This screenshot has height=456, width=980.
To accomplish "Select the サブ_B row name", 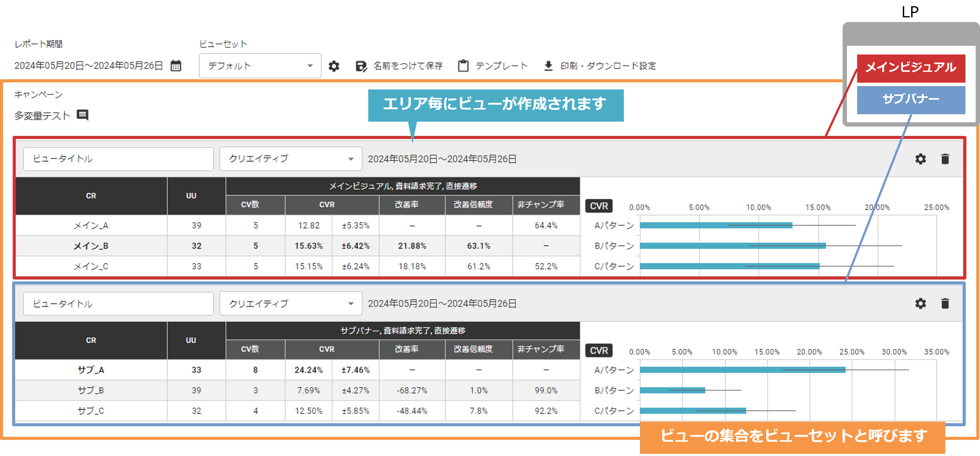I will point(91,391).
